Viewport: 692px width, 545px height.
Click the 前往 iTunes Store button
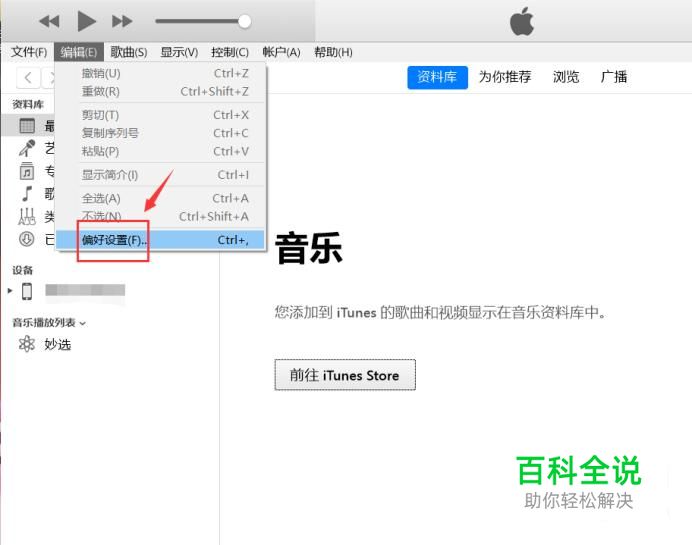(x=345, y=375)
